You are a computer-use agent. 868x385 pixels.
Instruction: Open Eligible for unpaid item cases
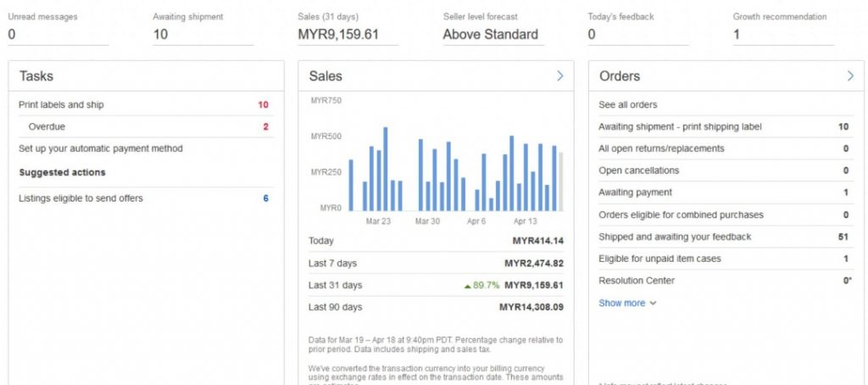659,259
